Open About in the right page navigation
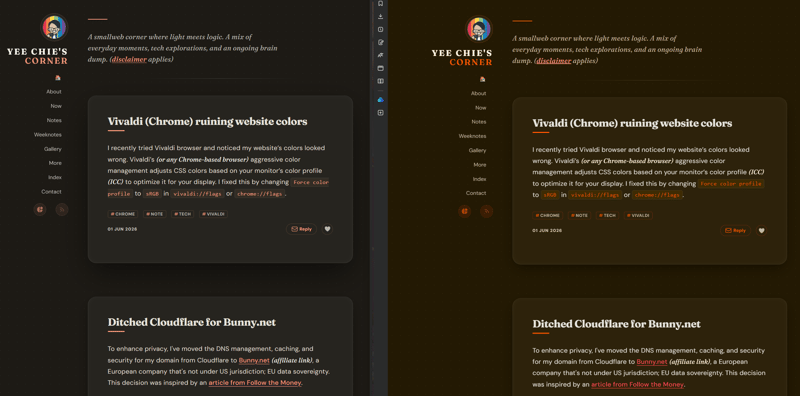Screen dimensions: 800x396 [479, 93]
